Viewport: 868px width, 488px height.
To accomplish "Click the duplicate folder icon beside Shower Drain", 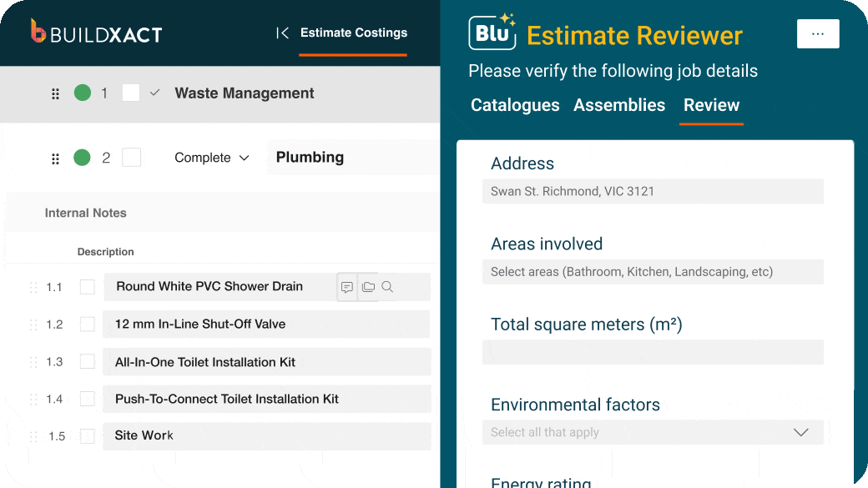I will [367, 286].
